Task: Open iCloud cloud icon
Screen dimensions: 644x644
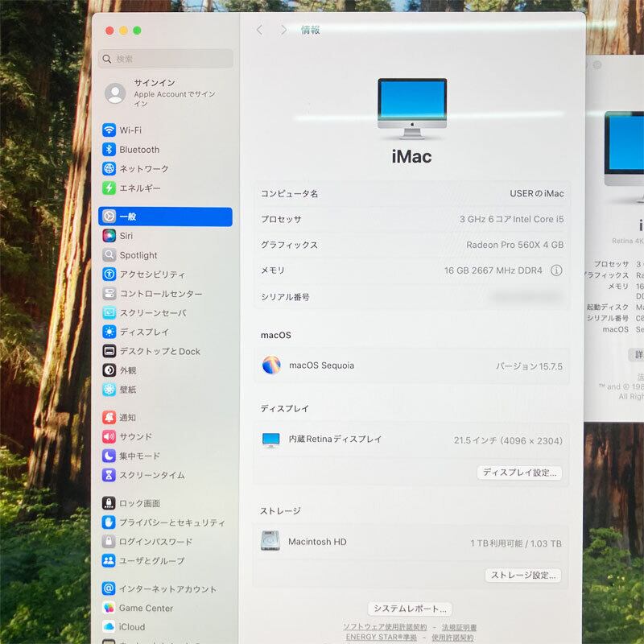Action: coord(109,627)
